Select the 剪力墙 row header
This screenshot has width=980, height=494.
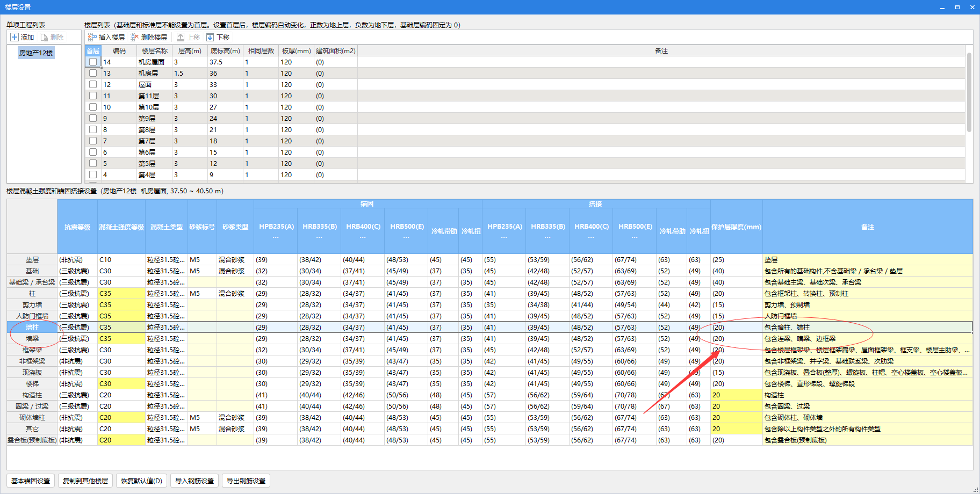[32, 304]
